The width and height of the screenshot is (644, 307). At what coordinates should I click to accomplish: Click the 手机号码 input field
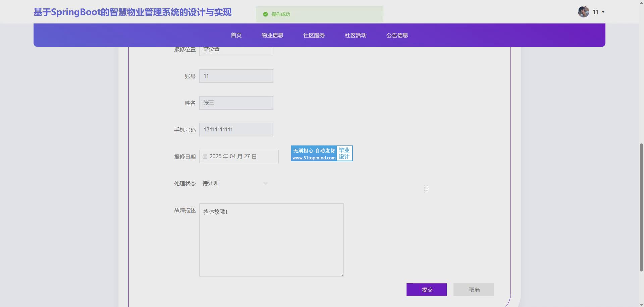point(236,130)
